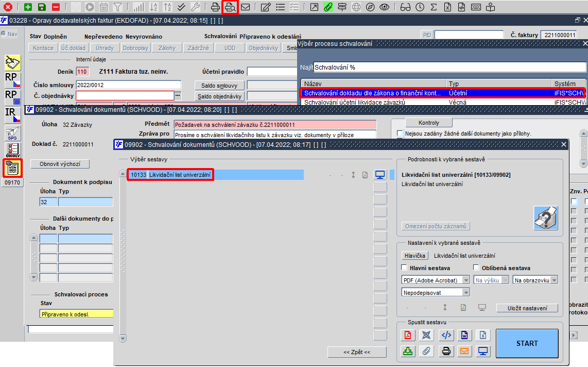Save with the green floppy disk icon

42,7
